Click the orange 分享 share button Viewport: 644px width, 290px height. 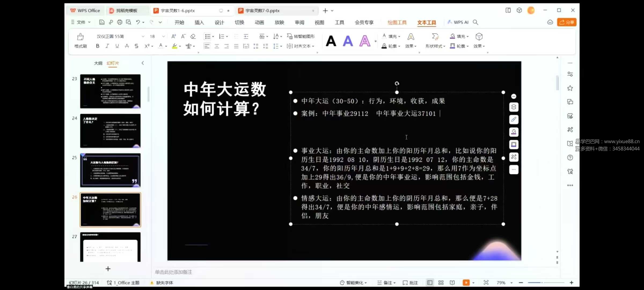click(567, 22)
